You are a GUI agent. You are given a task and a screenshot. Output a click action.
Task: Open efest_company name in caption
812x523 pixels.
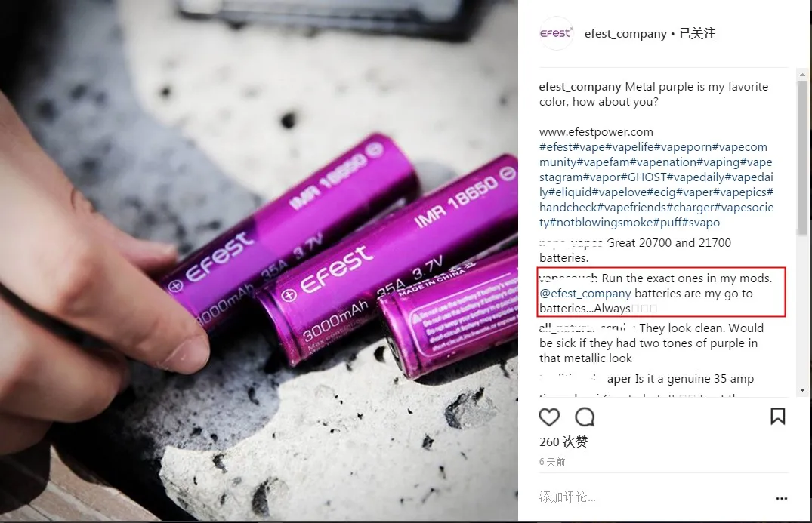580,87
